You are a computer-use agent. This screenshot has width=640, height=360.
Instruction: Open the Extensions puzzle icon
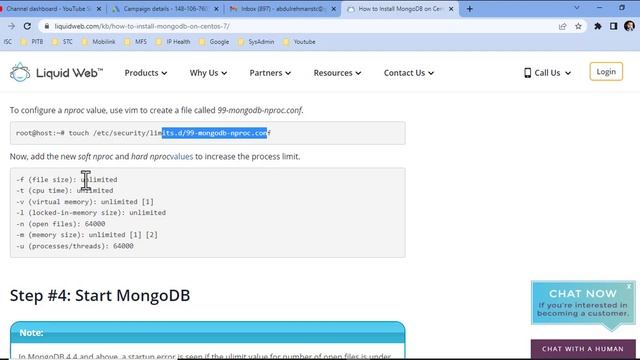pos(598,26)
